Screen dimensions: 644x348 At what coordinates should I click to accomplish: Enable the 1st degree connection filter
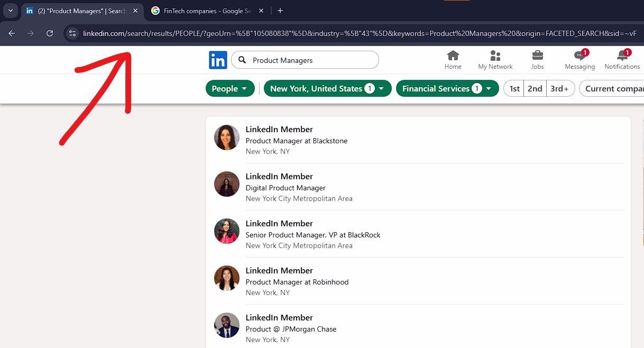pyautogui.click(x=513, y=88)
